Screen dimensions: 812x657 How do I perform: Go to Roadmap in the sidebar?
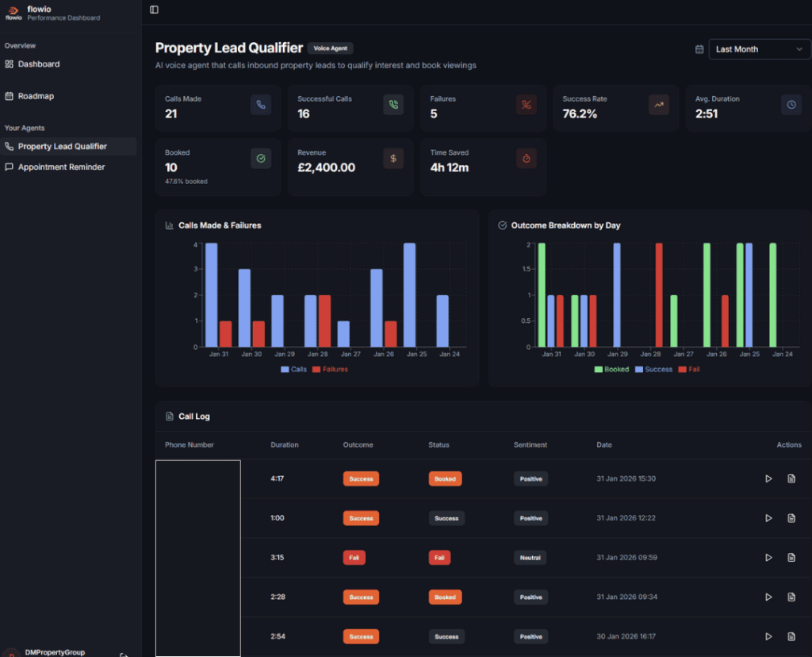[36, 96]
